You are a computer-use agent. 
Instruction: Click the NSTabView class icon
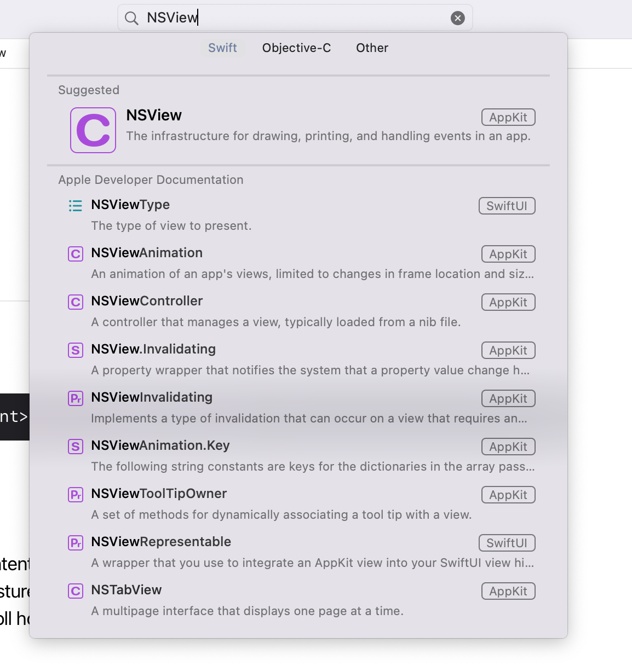[76, 591]
